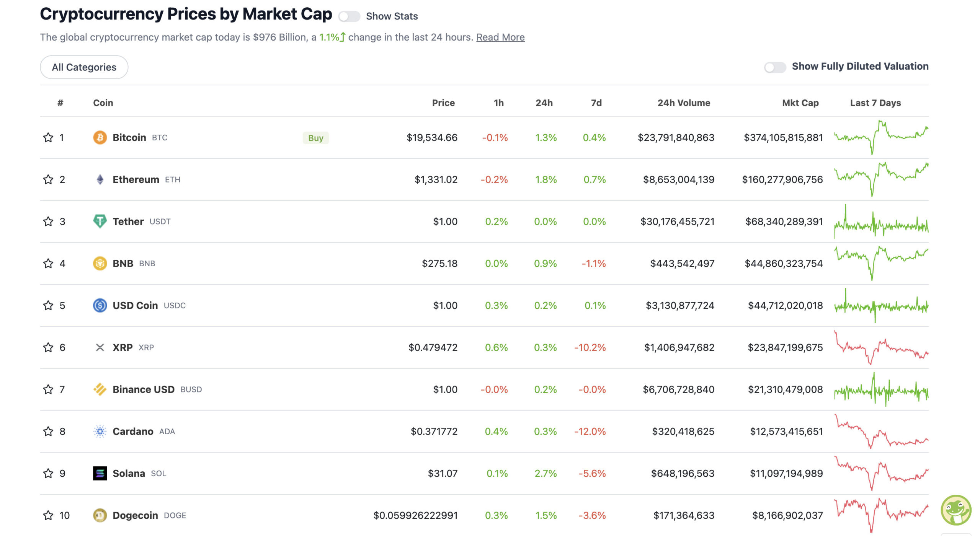Star Bitcoin as a favorite
Image resolution: width=980 pixels, height=536 pixels.
click(x=48, y=138)
